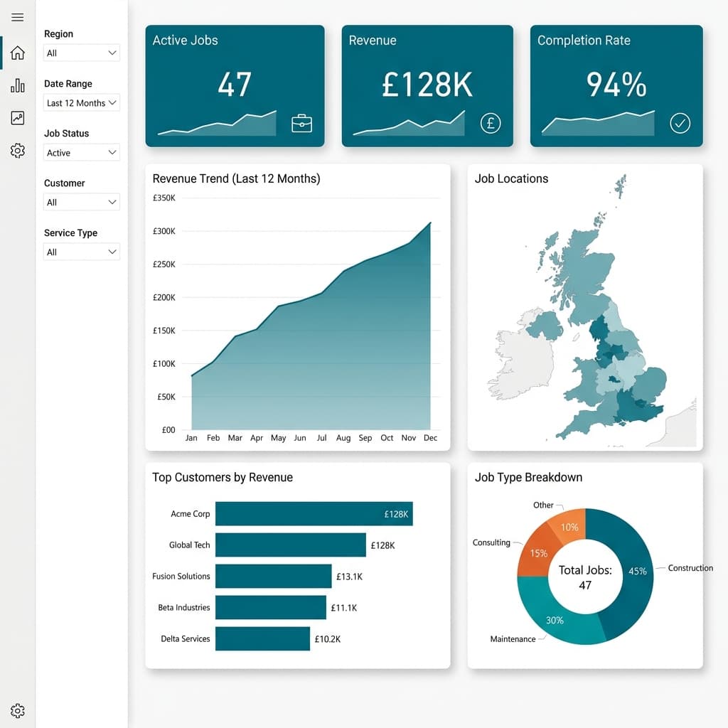Viewport: 728px width, 728px height.
Task: Open the Job Status dropdown
Action: [81, 152]
